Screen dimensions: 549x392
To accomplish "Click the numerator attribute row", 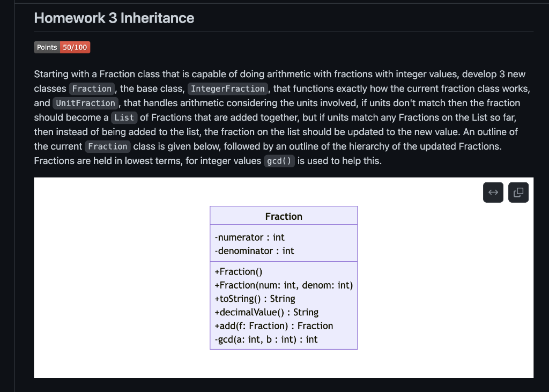I will click(249, 237).
